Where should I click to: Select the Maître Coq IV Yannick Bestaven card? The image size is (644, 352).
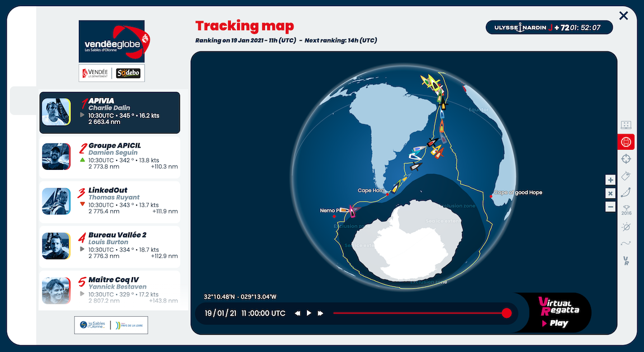pos(110,289)
